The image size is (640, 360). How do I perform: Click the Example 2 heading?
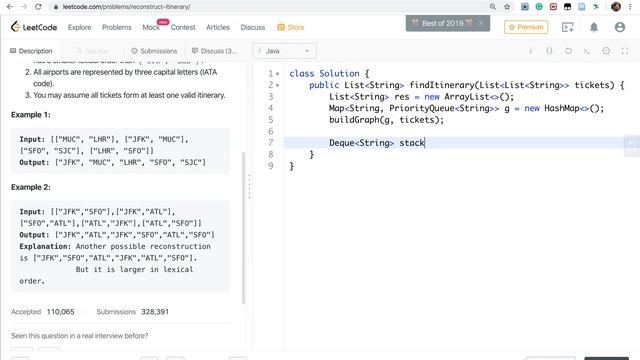tap(31, 187)
